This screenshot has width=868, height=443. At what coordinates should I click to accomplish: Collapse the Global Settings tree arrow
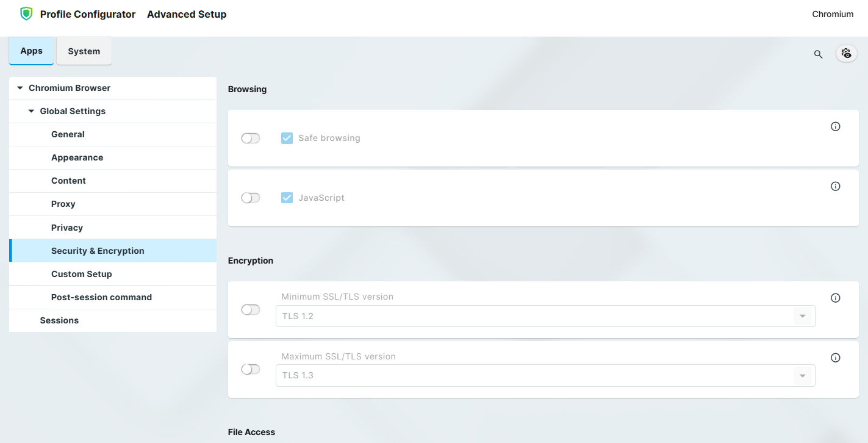pyautogui.click(x=32, y=112)
